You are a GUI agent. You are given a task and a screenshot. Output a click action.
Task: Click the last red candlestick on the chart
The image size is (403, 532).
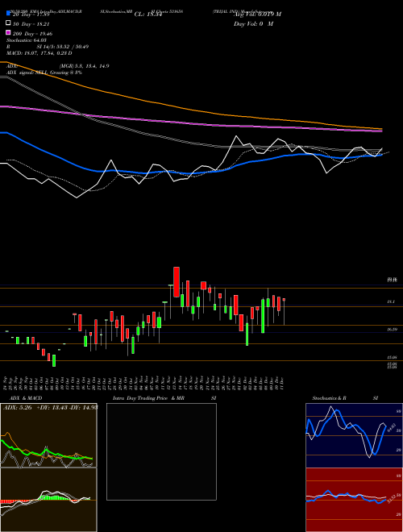coord(284,300)
